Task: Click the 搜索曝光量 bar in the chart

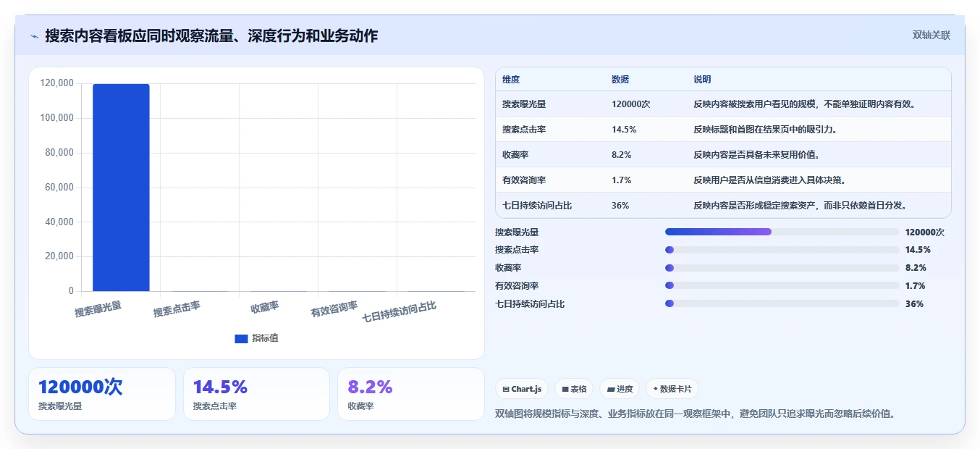Action: click(x=121, y=188)
